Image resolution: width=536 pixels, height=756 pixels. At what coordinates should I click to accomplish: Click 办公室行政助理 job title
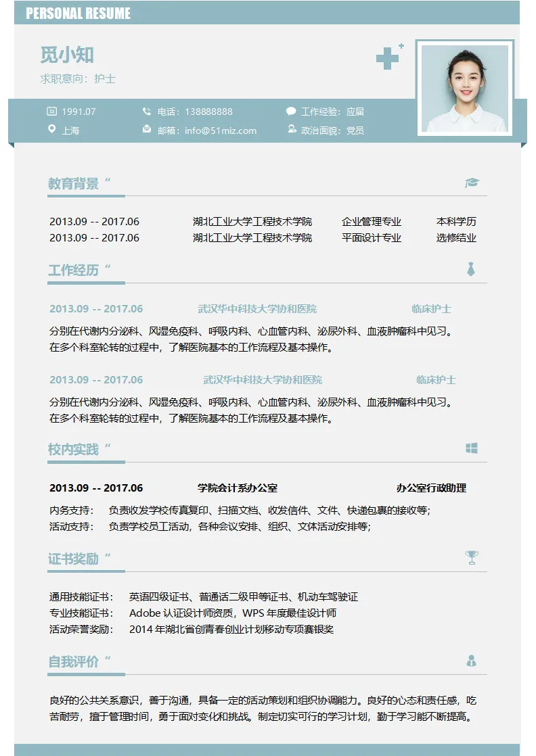(431, 488)
